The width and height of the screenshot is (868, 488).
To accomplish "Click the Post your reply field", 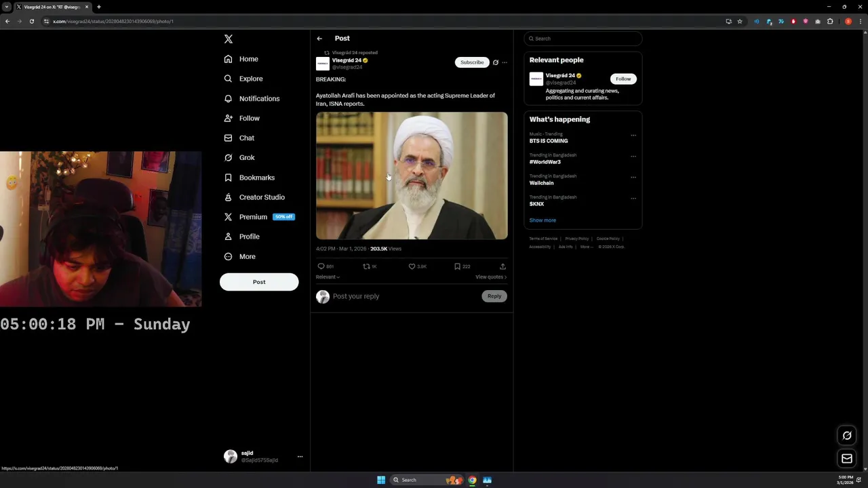I will point(405,296).
